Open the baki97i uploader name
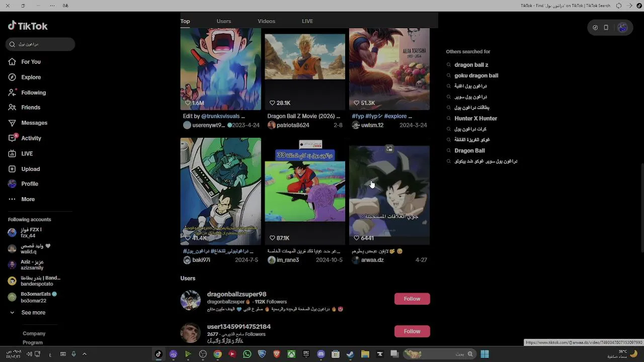644x362 pixels. 201,260
